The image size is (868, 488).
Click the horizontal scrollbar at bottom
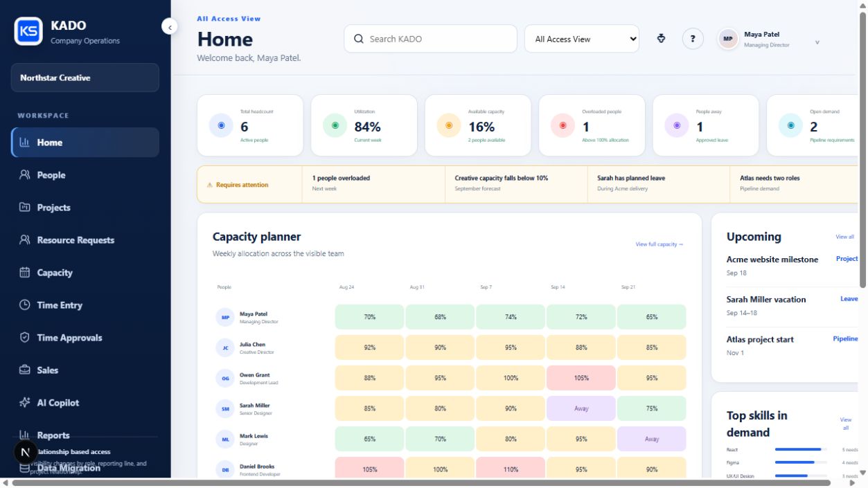click(421, 483)
